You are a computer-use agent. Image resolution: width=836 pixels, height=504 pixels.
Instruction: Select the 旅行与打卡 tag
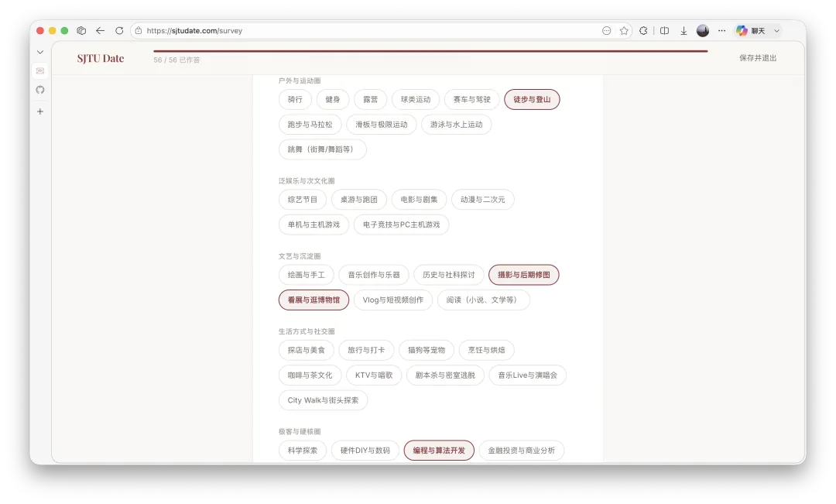pyautogui.click(x=366, y=351)
